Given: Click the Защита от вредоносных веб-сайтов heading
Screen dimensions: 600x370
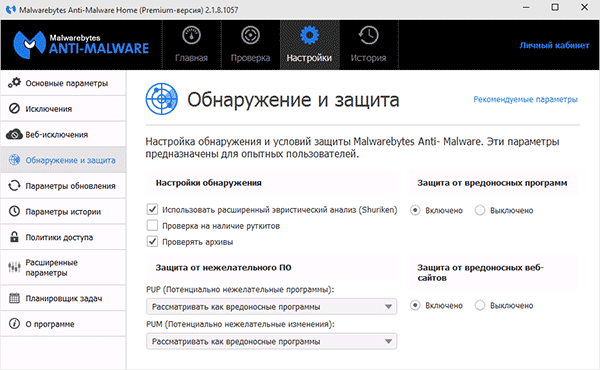Looking at the screenshot, I should click(480, 272).
